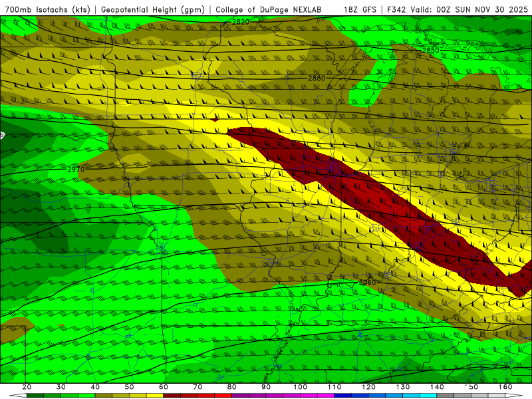The width and height of the screenshot is (532, 399).
Task: Click the '700mb Isotachs (kts)' title text
Action: click(48, 10)
